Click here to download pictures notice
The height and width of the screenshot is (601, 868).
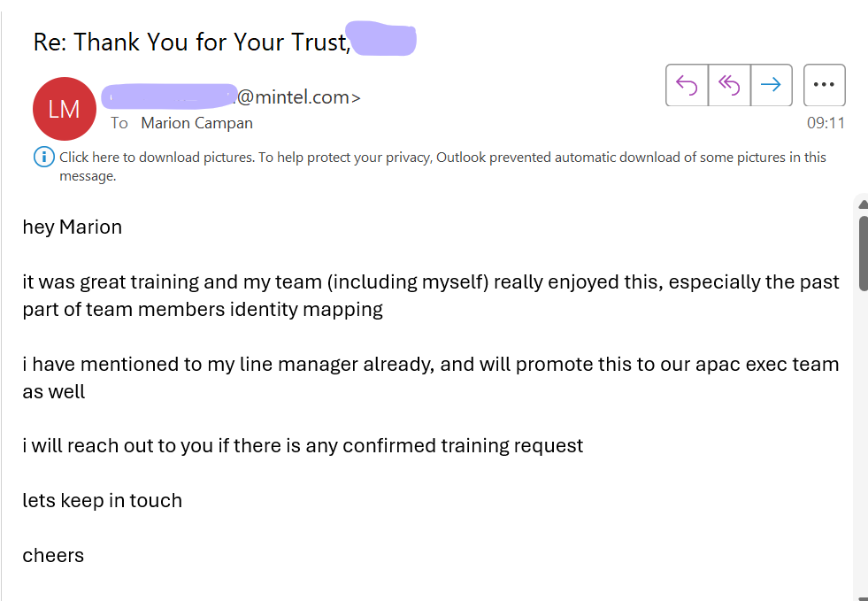(442, 166)
